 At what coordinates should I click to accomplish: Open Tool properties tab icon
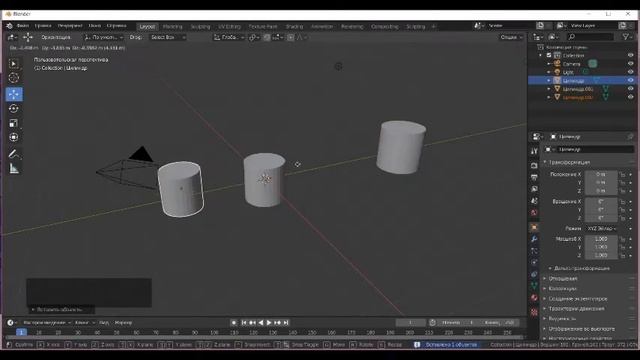(x=534, y=151)
